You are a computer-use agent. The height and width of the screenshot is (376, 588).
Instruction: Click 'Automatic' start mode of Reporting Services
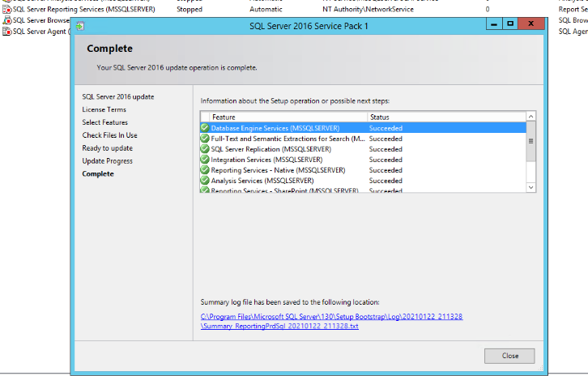point(266,9)
